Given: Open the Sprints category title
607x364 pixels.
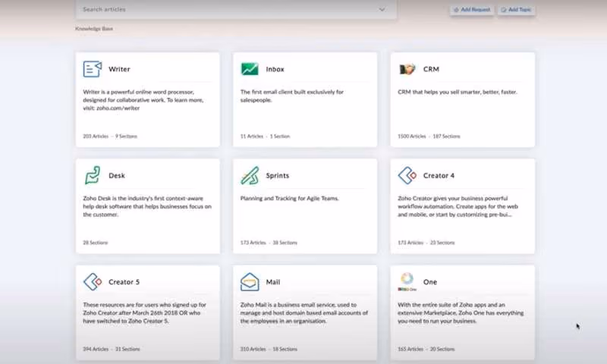Looking at the screenshot, I should [x=277, y=176].
